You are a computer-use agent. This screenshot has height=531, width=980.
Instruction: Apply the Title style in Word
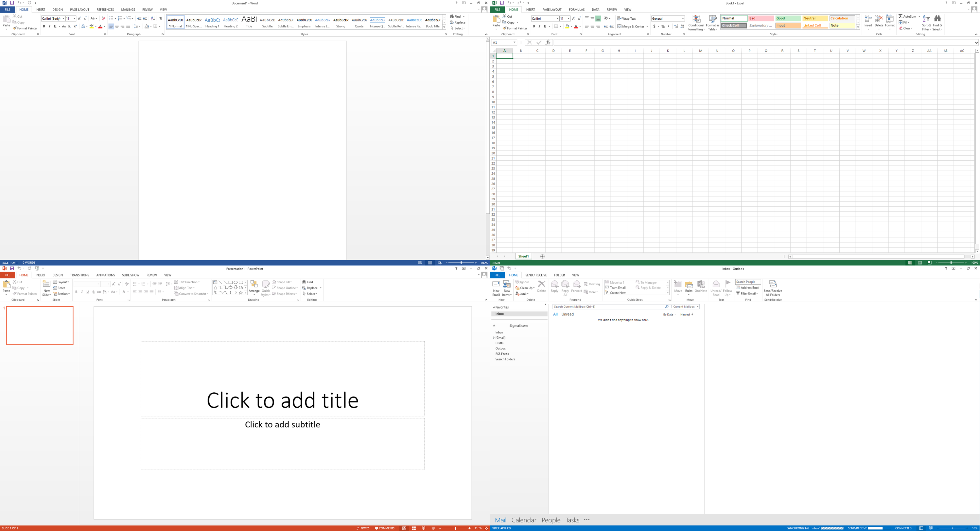[249, 22]
